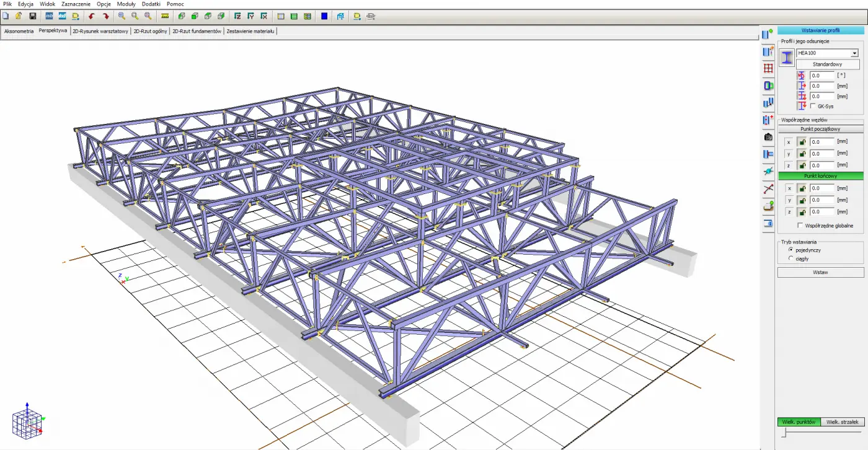
Task: Click the I-beam profile shape icon
Action: point(787,58)
